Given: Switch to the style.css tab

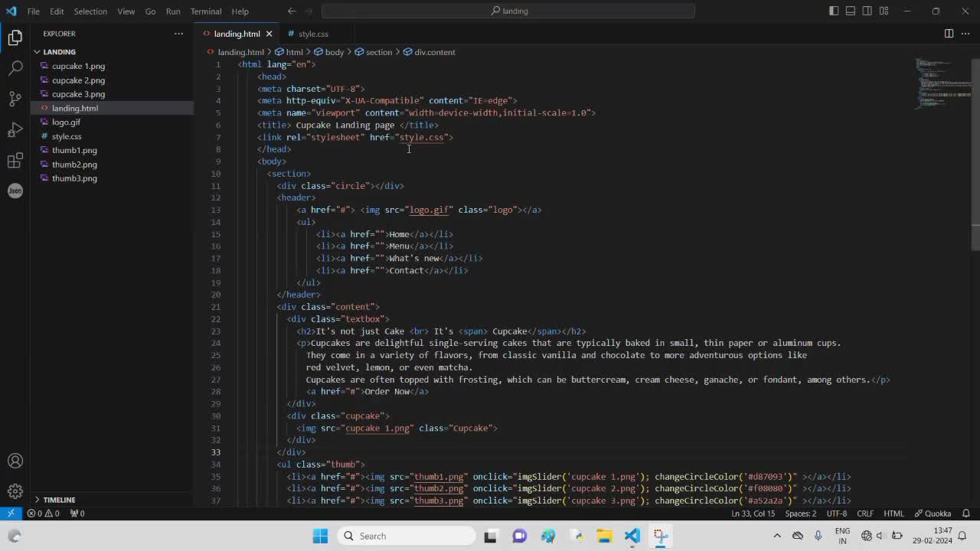Looking at the screenshot, I should pos(312,34).
